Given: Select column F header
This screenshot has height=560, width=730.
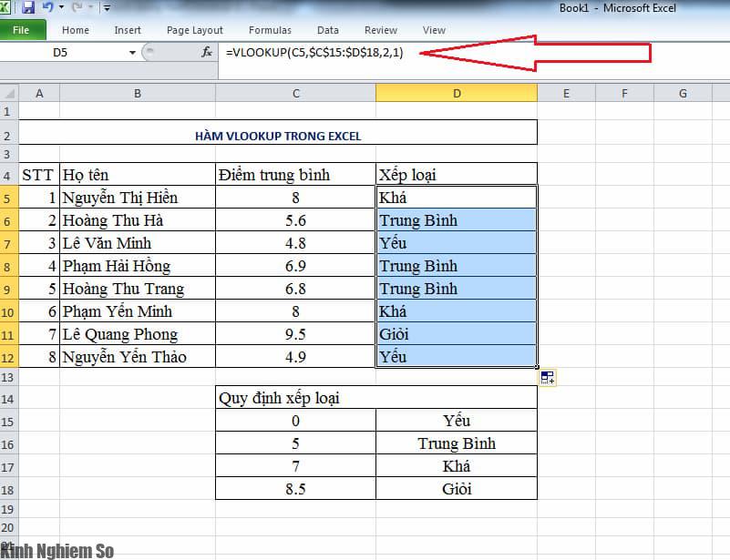Looking at the screenshot, I should click(x=624, y=93).
